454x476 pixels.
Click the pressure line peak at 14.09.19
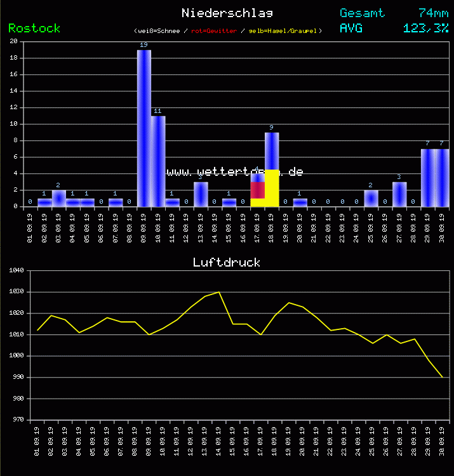(219, 292)
